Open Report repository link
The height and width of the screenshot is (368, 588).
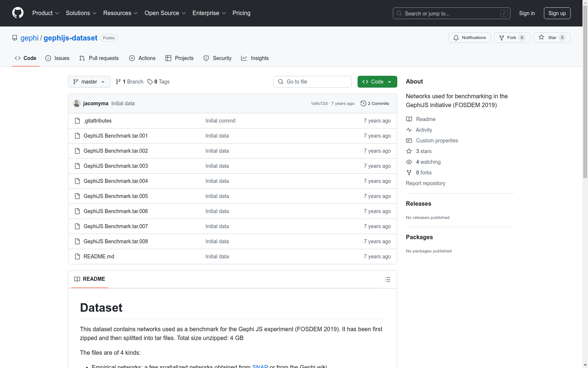coord(426,183)
